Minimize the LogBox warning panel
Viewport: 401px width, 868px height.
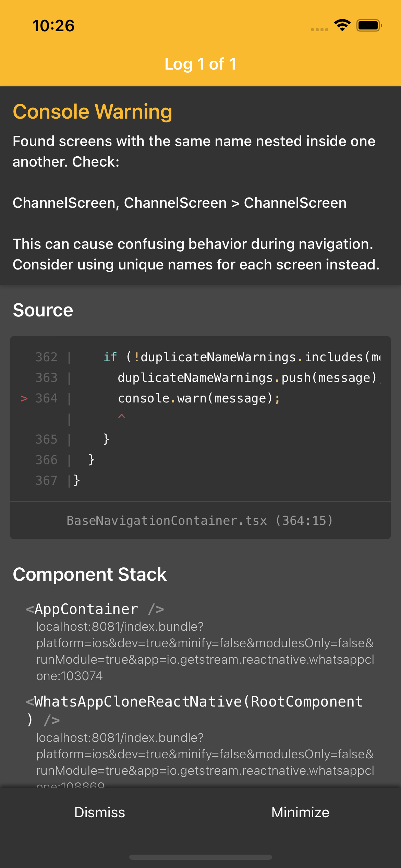(300, 812)
